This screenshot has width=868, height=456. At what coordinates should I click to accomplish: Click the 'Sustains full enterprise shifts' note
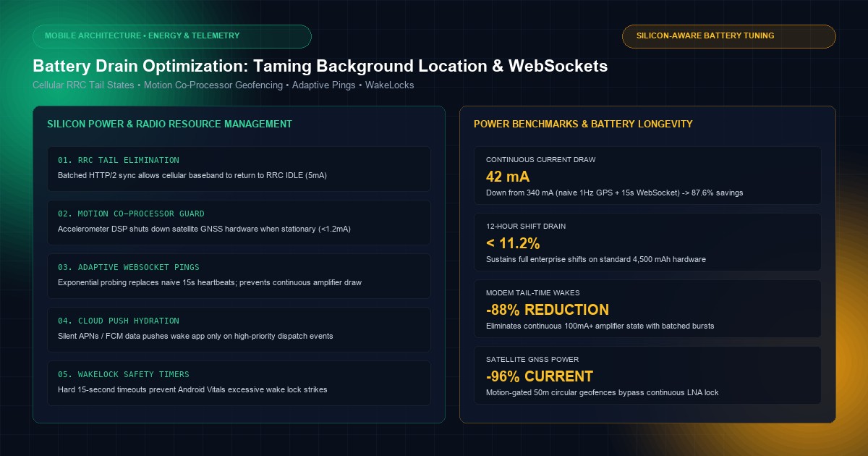point(596,260)
